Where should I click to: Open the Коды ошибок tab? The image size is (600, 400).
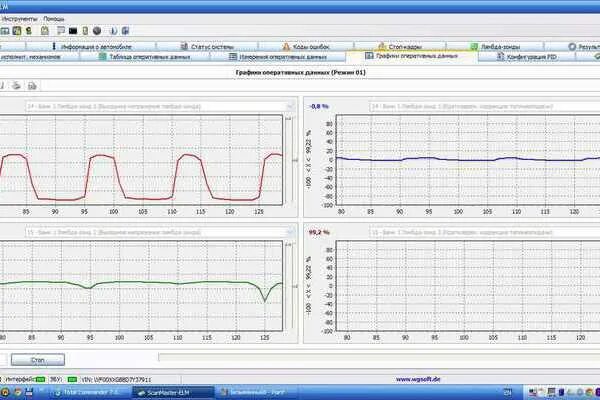[x=306, y=47]
